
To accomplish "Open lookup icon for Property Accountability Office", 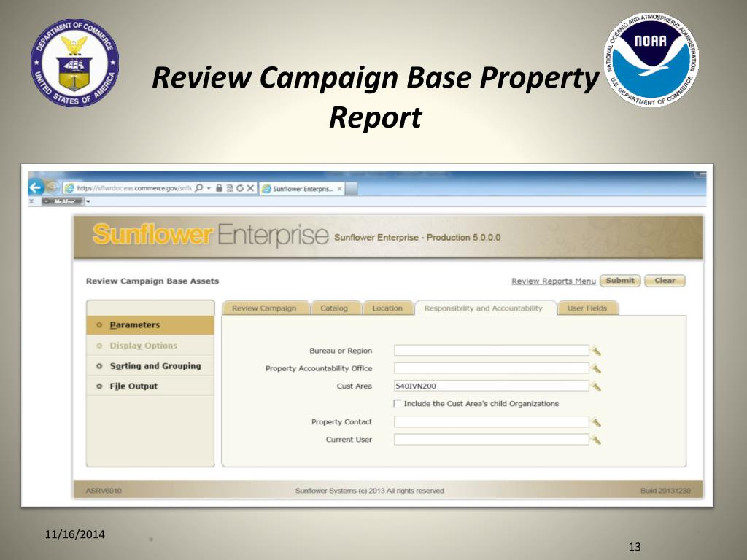I will click(595, 368).
